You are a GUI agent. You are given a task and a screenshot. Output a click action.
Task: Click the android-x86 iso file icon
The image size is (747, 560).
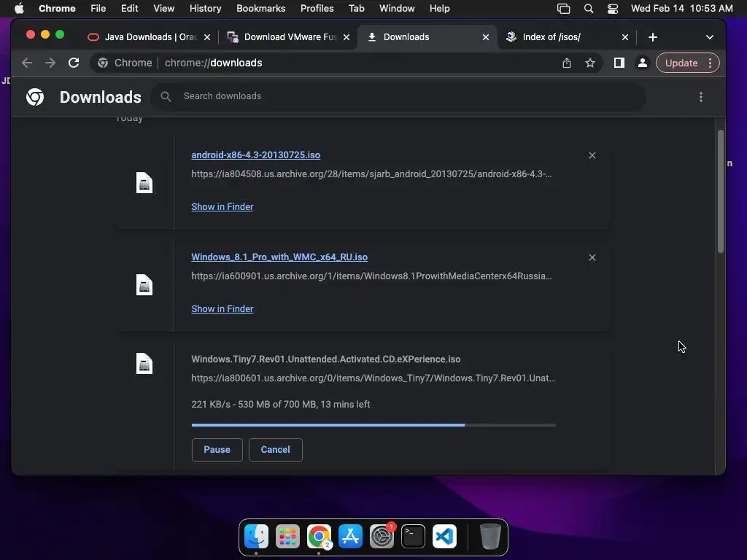point(144,183)
